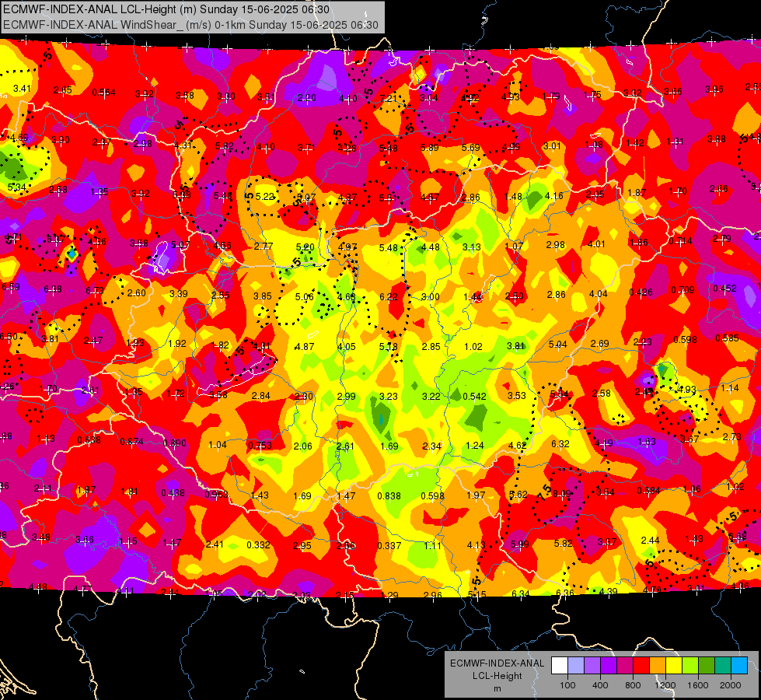Click the 4.05 map value

[347, 347]
